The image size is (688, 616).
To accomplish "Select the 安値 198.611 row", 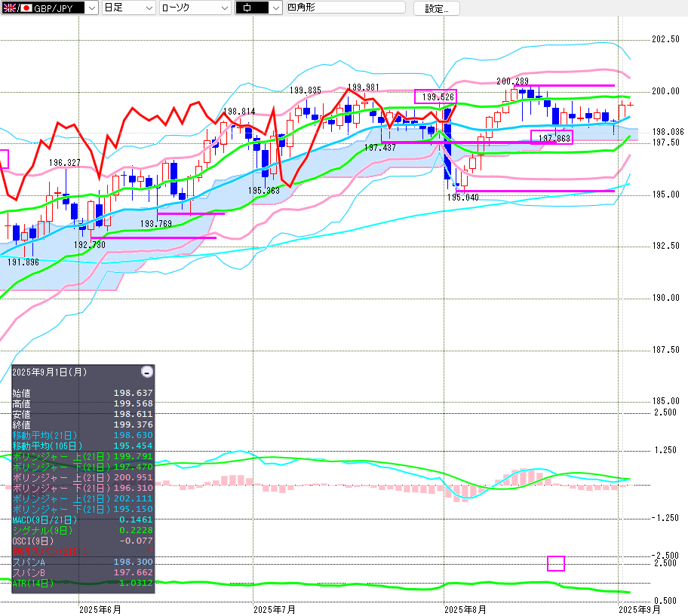I will 82,414.
